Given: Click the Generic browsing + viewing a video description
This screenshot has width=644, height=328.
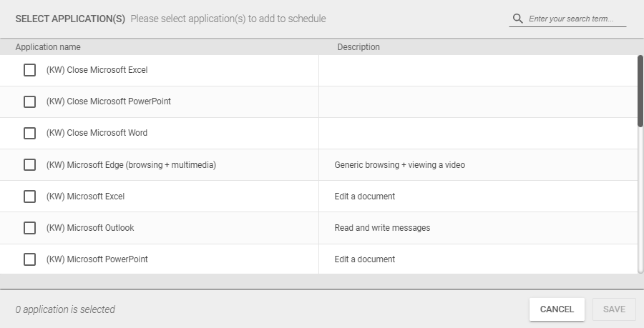Looking at the screenshot, I should click(x=399, y=165).
